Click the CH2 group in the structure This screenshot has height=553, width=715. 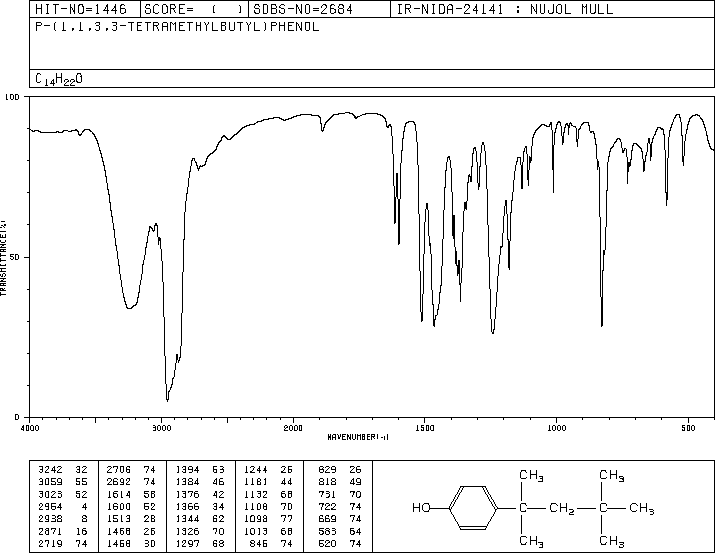pyautogui.click(x=562, y=509)
